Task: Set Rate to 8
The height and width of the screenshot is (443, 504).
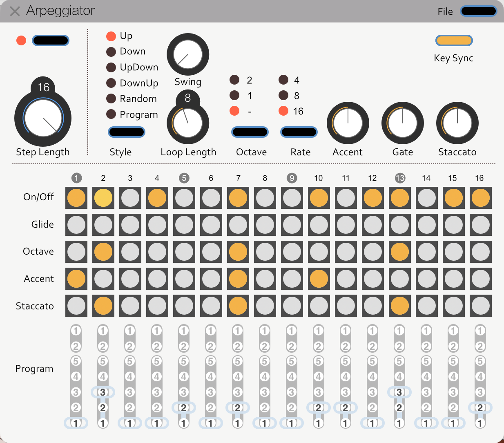Action: click(289, 96)
